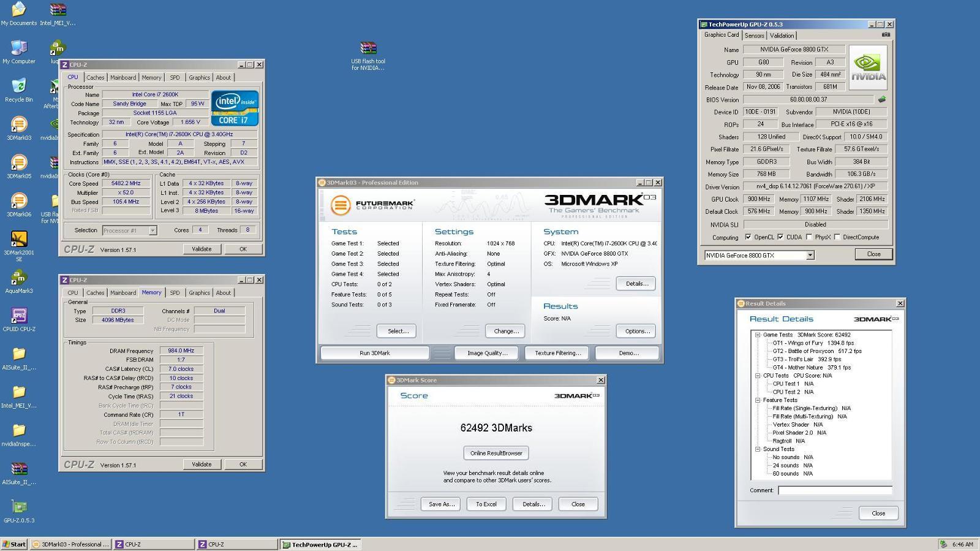Open the AISuite_II archive above GPU-Z.0.5.3

[x=19, y=473]
